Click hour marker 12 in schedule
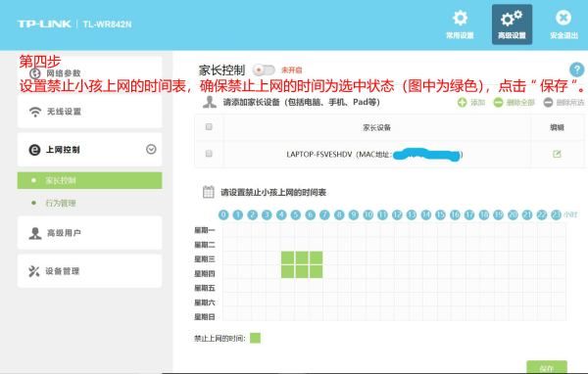Image resolution: width=588 pixels, height=374 pixels. tap(397, 214)
